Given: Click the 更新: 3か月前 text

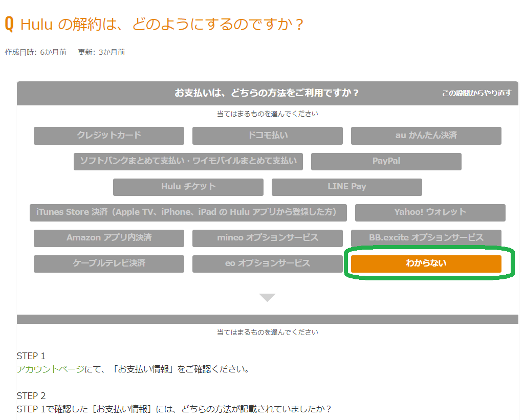Looking at the screenshot, I should click(101, 52).
